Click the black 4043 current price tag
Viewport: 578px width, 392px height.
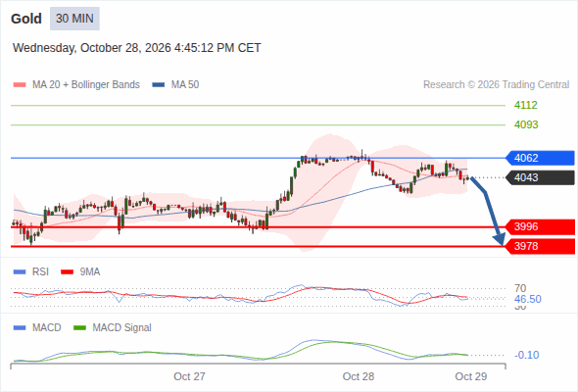coord(540,177)
